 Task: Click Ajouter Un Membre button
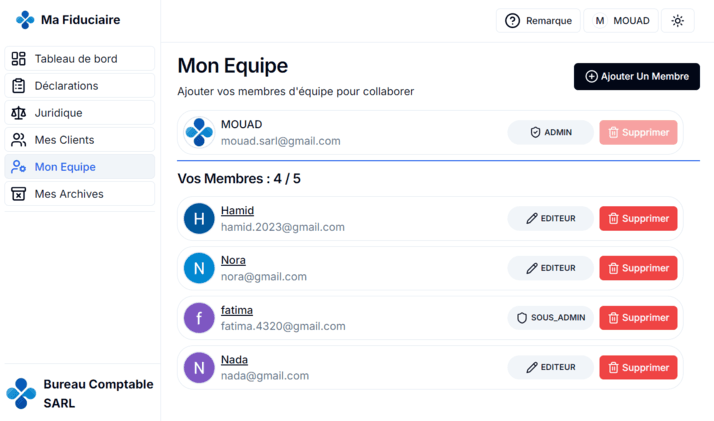[637, 76]
